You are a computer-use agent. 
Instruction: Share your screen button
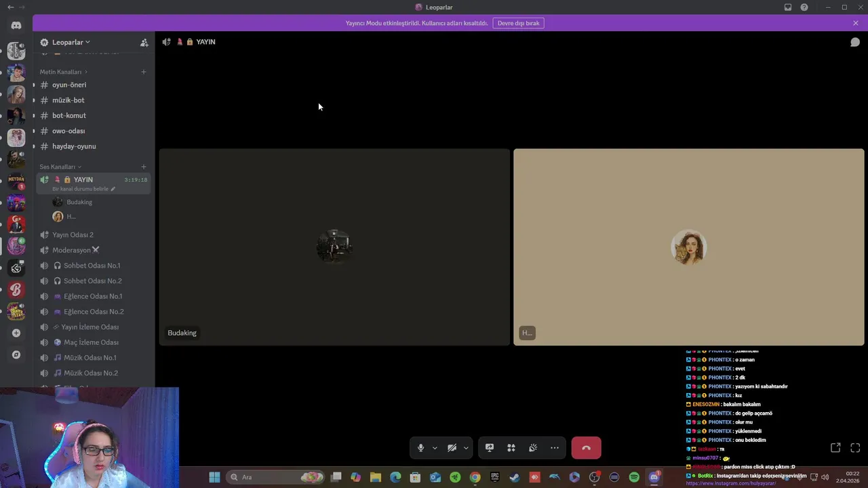[490, 448]
